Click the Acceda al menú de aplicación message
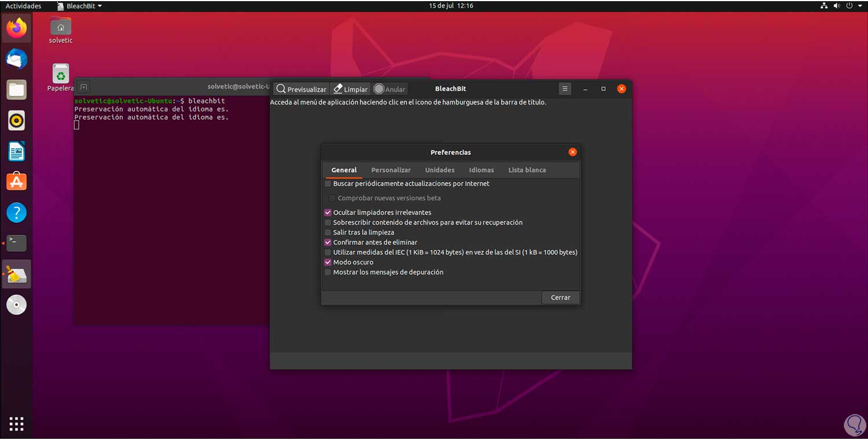 [408, 102]
